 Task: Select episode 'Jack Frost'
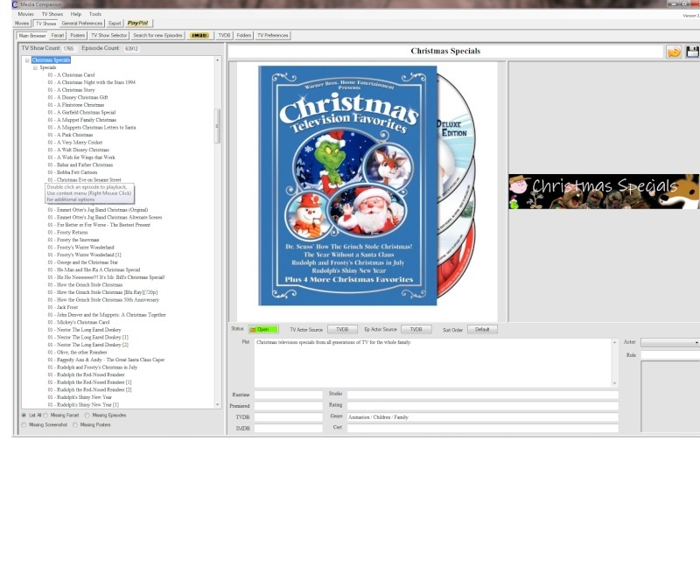(63, 308)
